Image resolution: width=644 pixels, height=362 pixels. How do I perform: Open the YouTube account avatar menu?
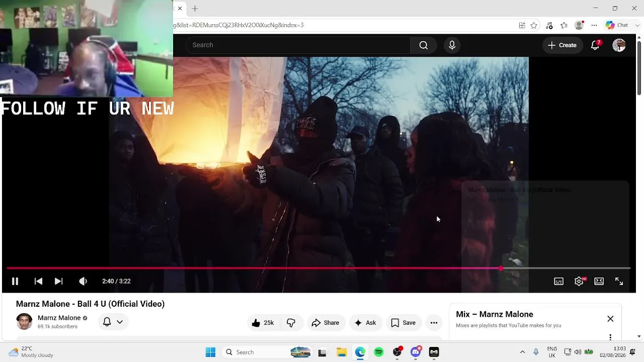pos(619,45)
